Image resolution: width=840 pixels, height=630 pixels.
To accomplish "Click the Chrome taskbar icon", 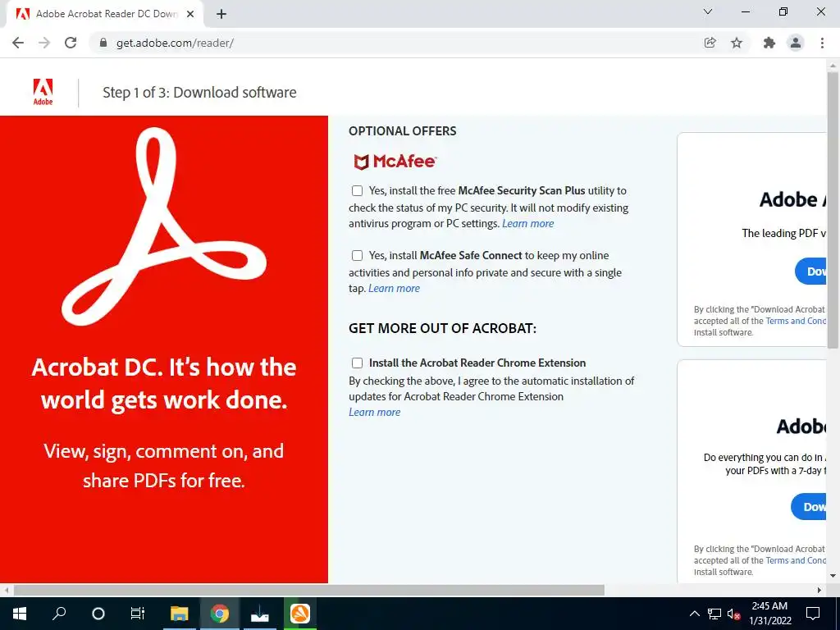I will tap(220, 614).
